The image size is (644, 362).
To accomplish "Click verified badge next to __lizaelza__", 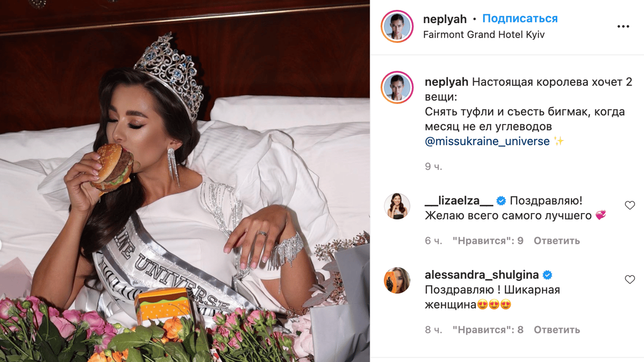I will [x=501, y=201].
